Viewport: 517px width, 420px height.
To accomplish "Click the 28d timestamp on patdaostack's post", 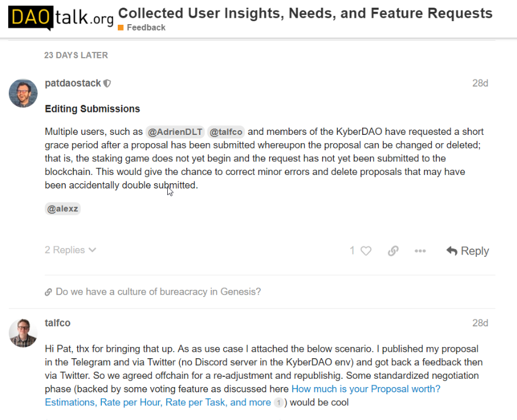I will (480, 84).
